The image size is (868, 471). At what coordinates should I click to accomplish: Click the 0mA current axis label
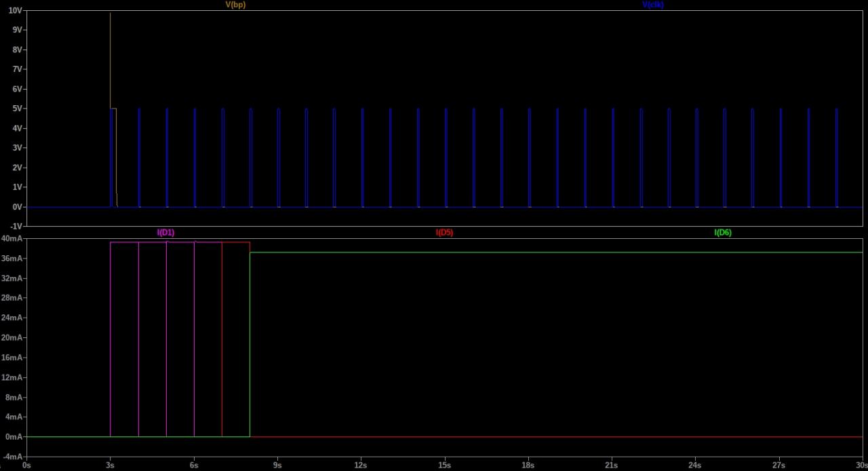pos(14,437)
